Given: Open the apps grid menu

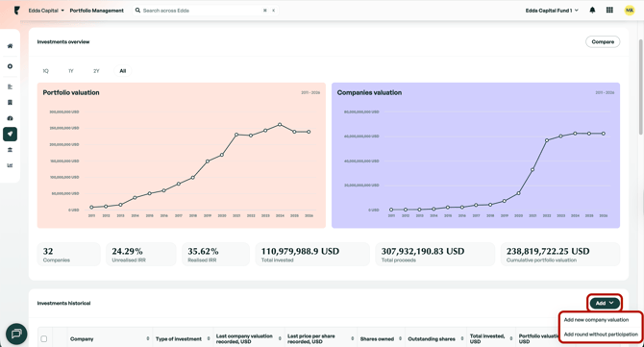Looking at the screenshot, I should pos(609,11).
